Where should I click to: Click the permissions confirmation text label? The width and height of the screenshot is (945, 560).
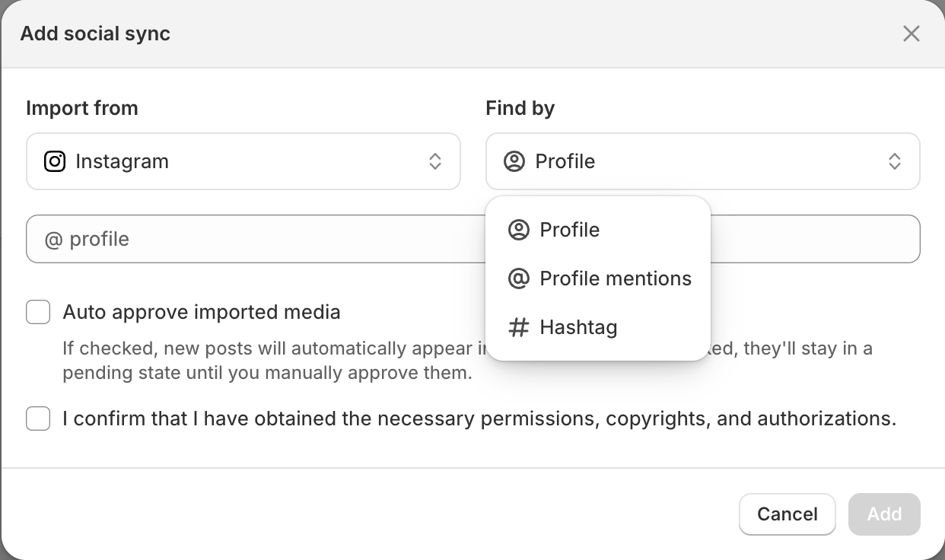coord(479,418)
